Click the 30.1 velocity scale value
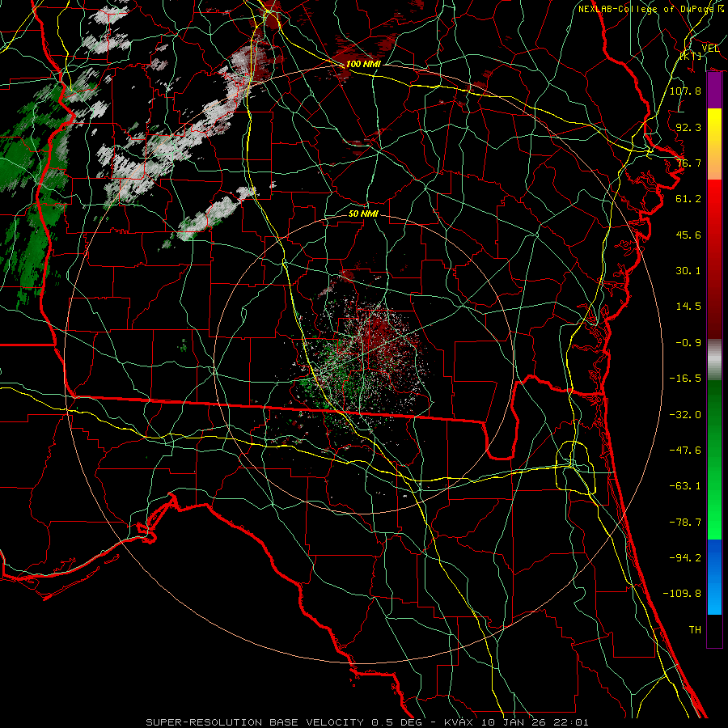Viewport: 728px width, 728px height. [x=688, y=271]
